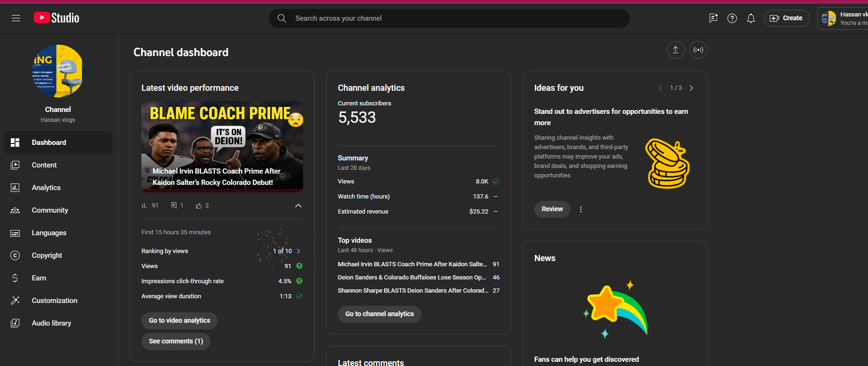Viewport: 868px width, 366px height.
Task: Click the Analytics bar chart icon
Action: 15,188
